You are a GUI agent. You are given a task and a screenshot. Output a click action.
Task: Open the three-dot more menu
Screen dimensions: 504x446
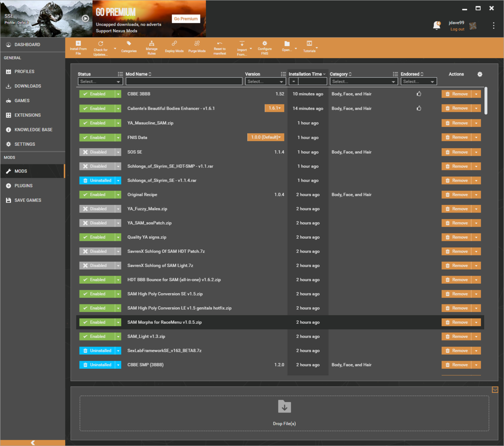tap(494, 26)
